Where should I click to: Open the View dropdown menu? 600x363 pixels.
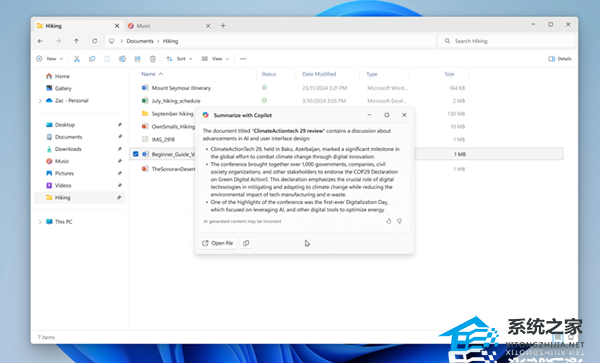tap(215, 59)
